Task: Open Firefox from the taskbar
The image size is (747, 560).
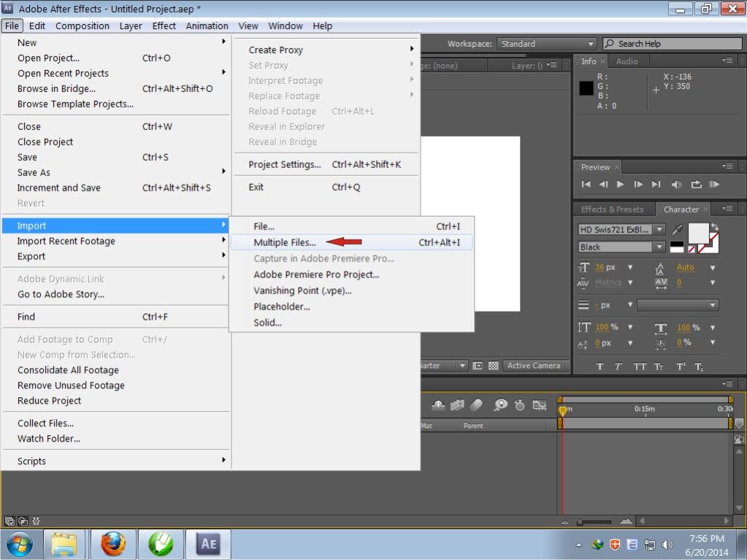Action: 113,544
